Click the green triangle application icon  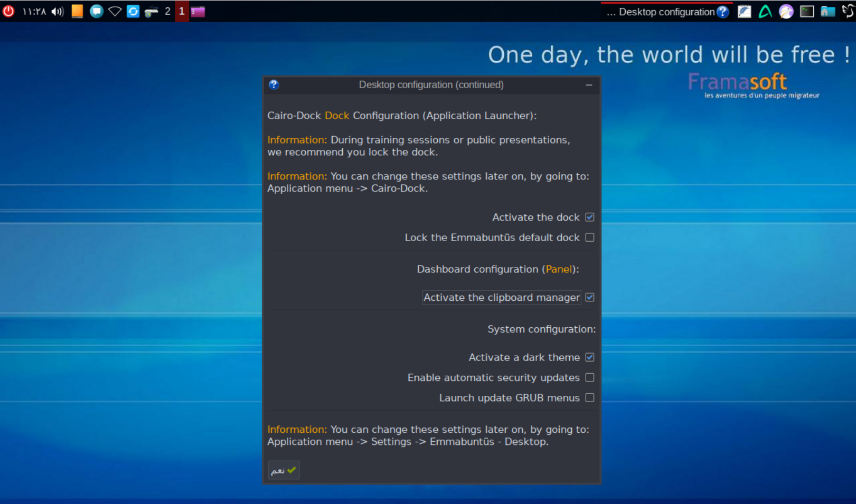pos(765,12)
